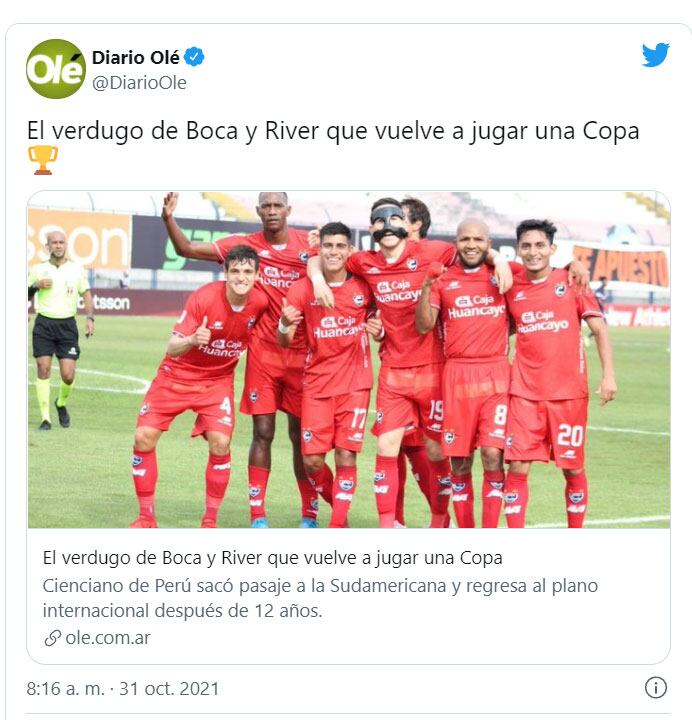Image resolution: width=692 pixels, height=720 pixels.
Task: Click the orange stadium banner in the photo
Action: [x=79, y=239]
